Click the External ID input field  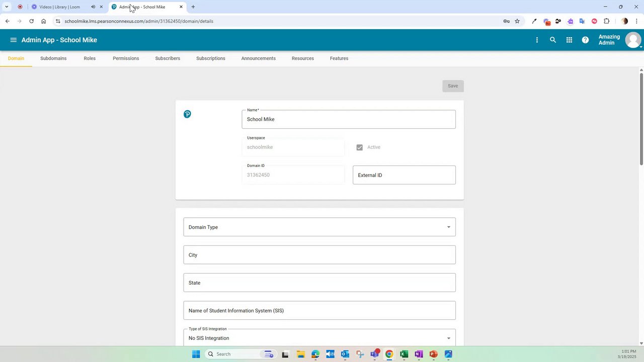click(404, 175)
